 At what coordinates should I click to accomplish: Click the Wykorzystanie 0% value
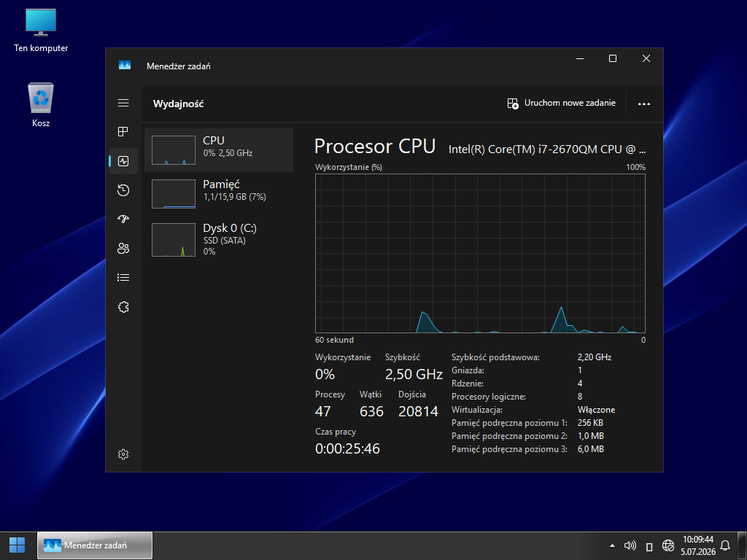click(325, 374)
